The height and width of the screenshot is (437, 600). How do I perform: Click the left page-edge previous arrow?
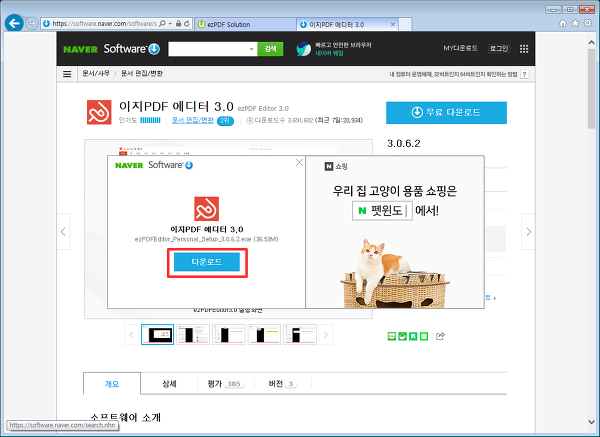tap(63, 232)
